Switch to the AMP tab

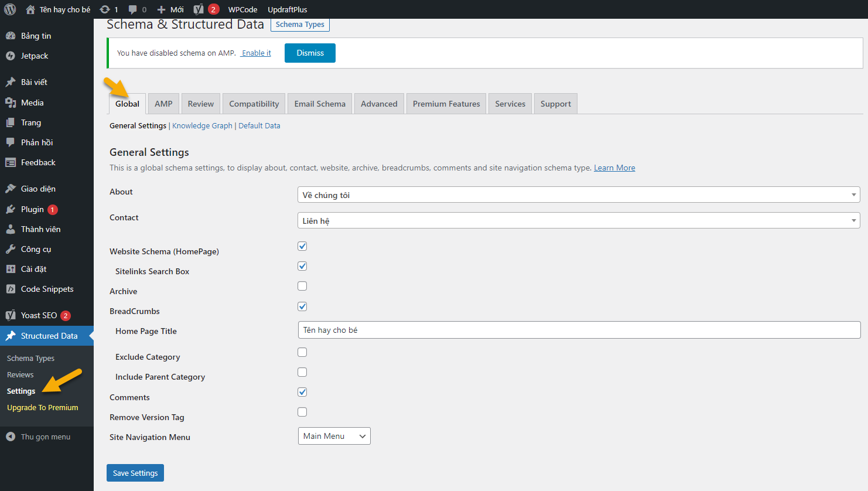(163, 104)
